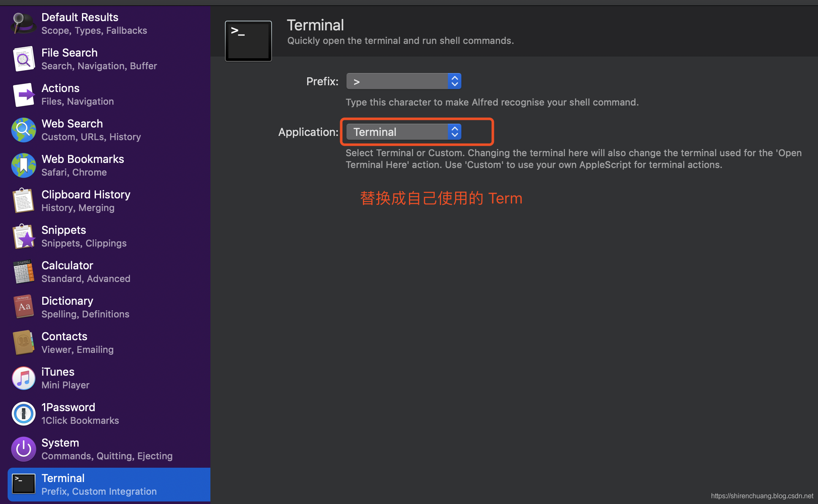This screenshot has height=504, width=818.
Task: Click the Actions purple arrow icon
Action: [23, 94]
